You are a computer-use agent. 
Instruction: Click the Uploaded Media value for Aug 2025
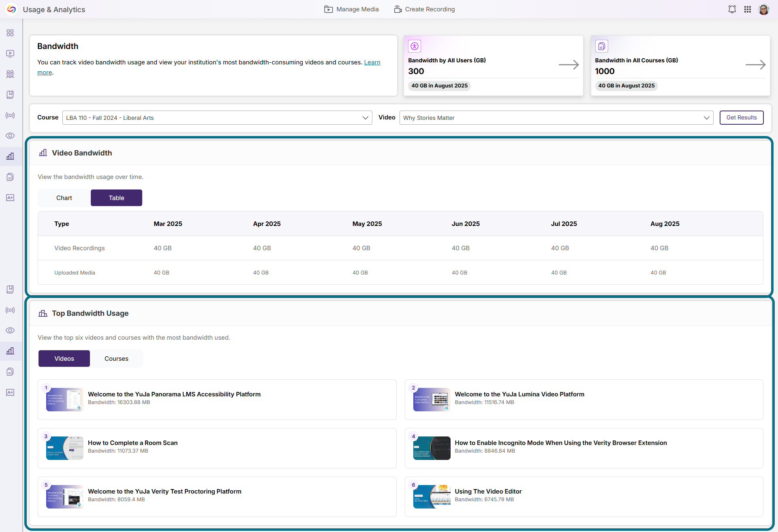(x=658, y=273)
